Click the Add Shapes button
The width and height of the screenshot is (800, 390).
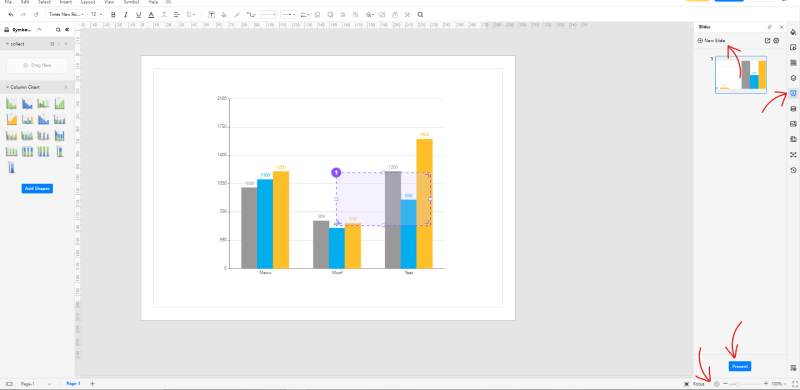[37, 188]
